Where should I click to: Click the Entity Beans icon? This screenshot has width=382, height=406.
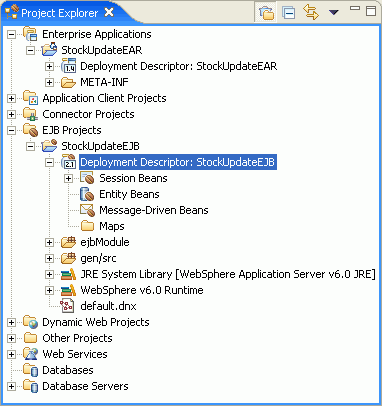(x=87, y=194)
